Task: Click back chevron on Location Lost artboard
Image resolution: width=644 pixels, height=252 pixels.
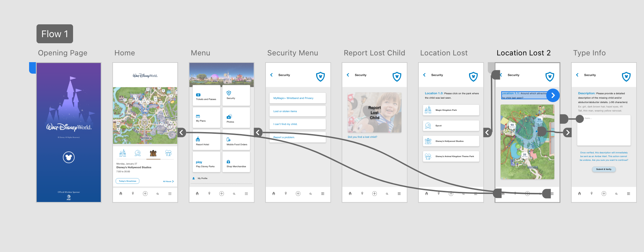Action: pyautogui.click(x=424, y=75)
